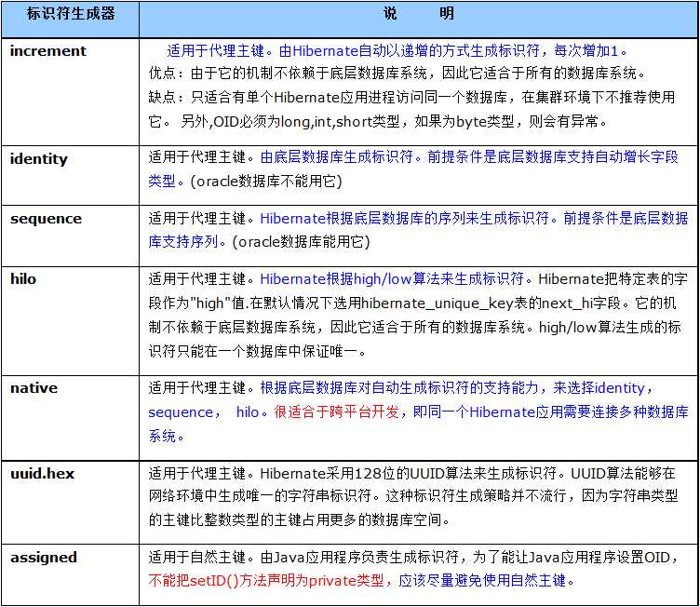Click the line starting with '优点：由于它的机制'
The height and width of the screenshot is (607, 700).
tap(397, 74)
